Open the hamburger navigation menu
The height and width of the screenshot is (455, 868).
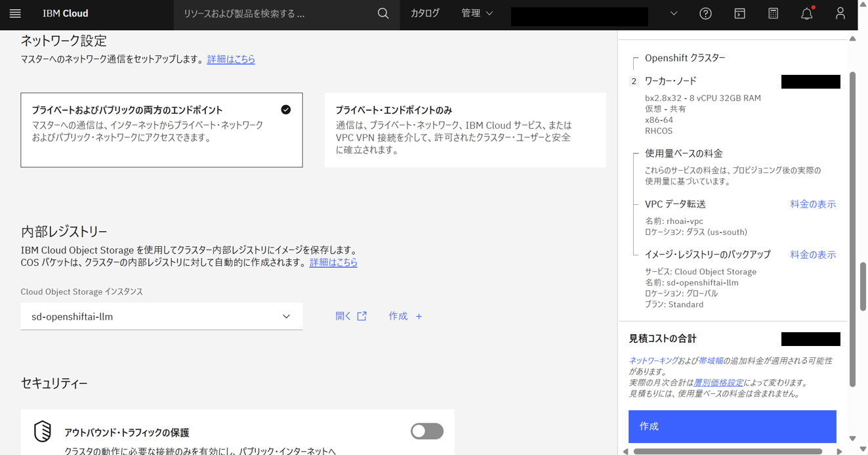tap(15, 13)
